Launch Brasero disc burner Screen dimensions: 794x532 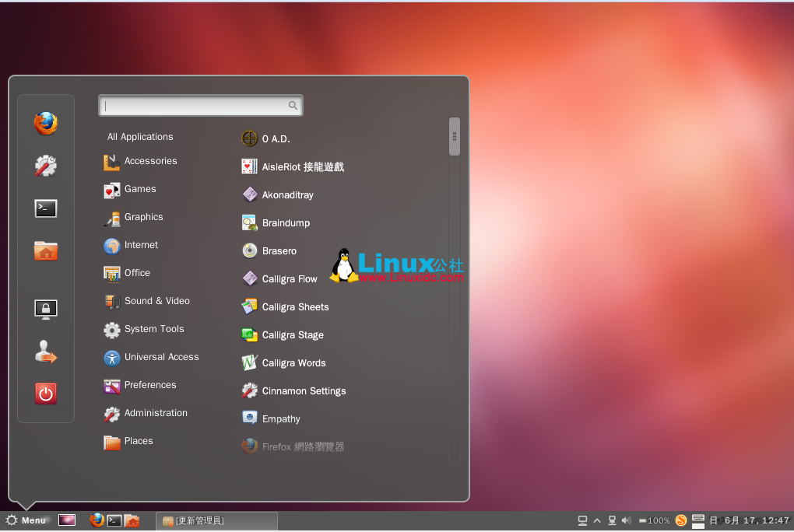(x=269, y=251)
